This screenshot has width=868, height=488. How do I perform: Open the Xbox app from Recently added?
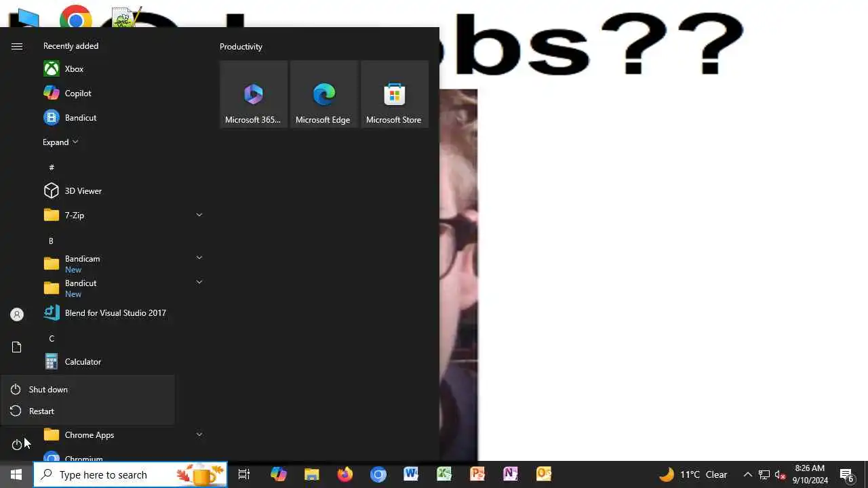click(122, 69)
